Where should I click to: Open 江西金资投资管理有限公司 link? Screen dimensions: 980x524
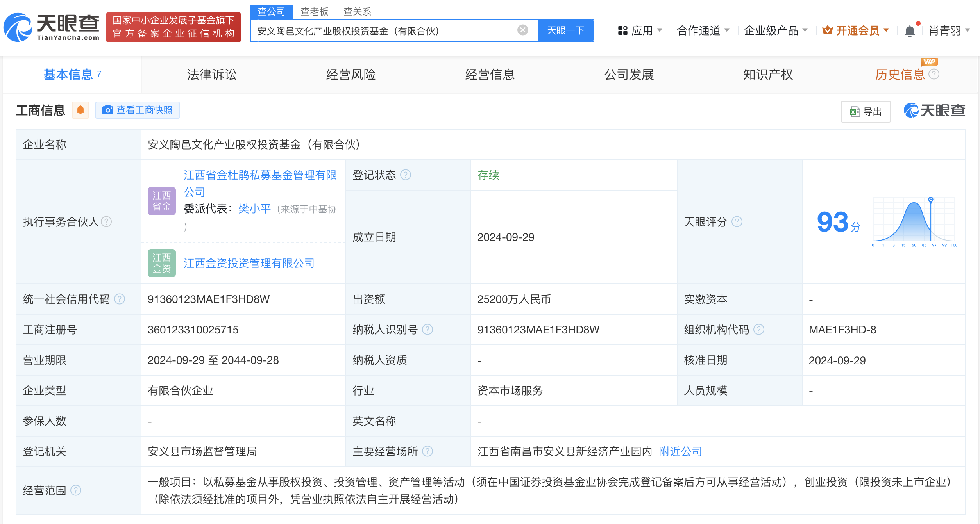click(249, 263)
